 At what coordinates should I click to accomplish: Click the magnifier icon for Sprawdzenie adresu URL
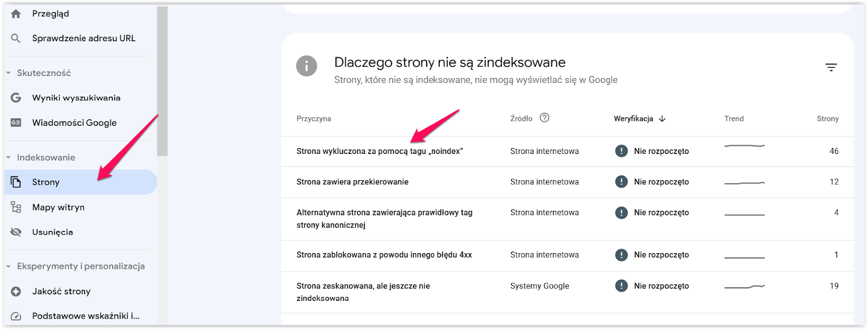16,38
